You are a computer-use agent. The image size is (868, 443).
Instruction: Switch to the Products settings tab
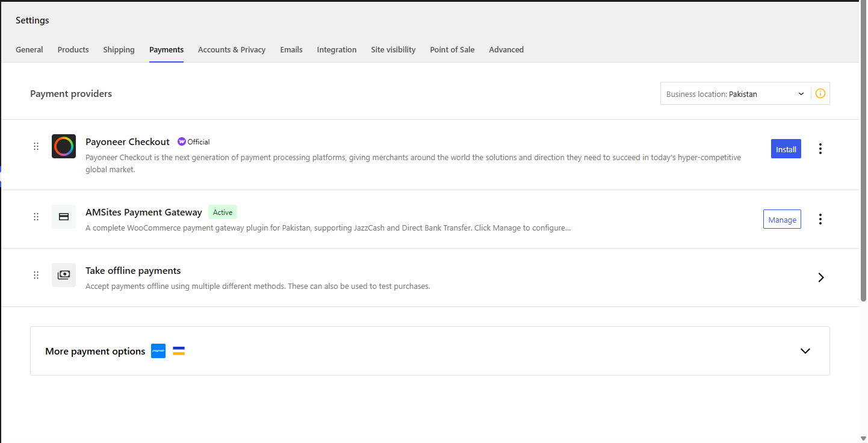point(73,50)
